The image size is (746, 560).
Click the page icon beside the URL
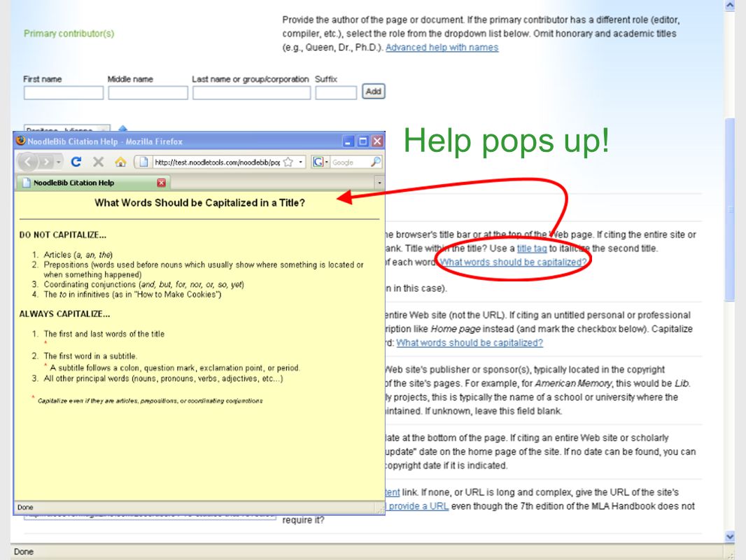[143, 162]
